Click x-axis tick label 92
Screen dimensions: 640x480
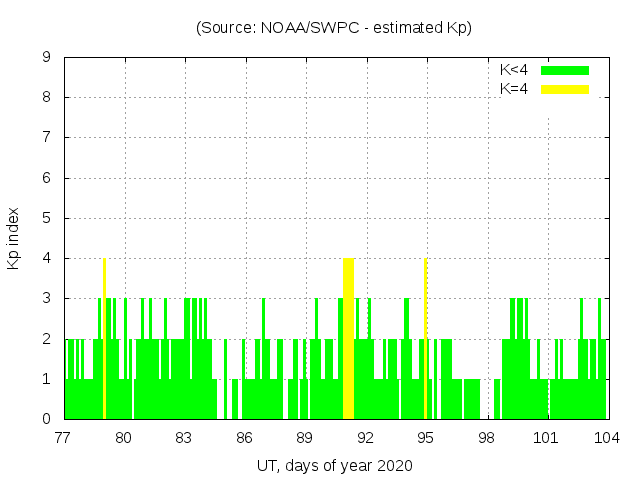(x=365, y=437)
